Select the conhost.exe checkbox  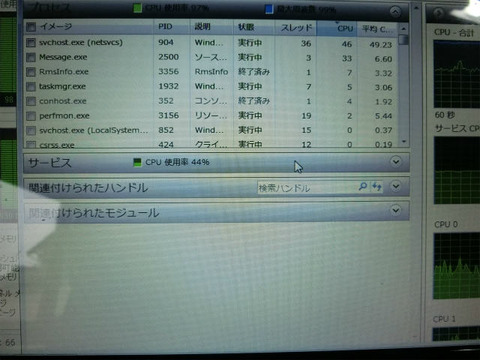[x=31, y=101]
